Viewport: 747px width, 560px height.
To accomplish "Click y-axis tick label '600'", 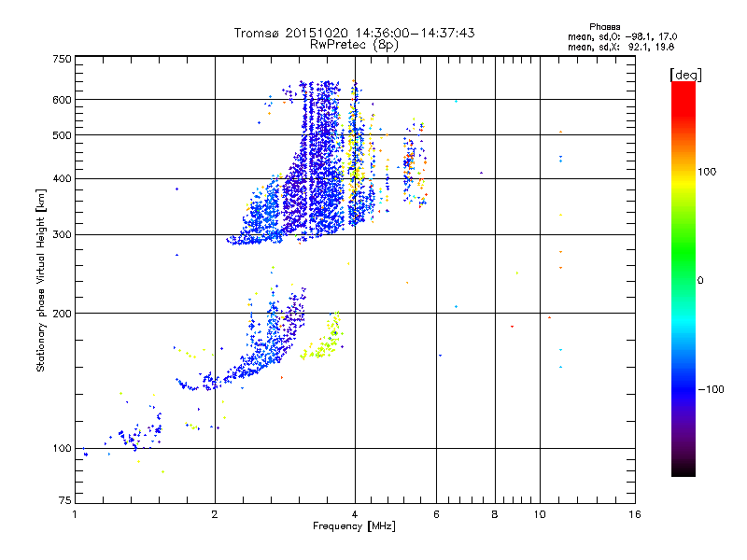I will tap(62, 100).
